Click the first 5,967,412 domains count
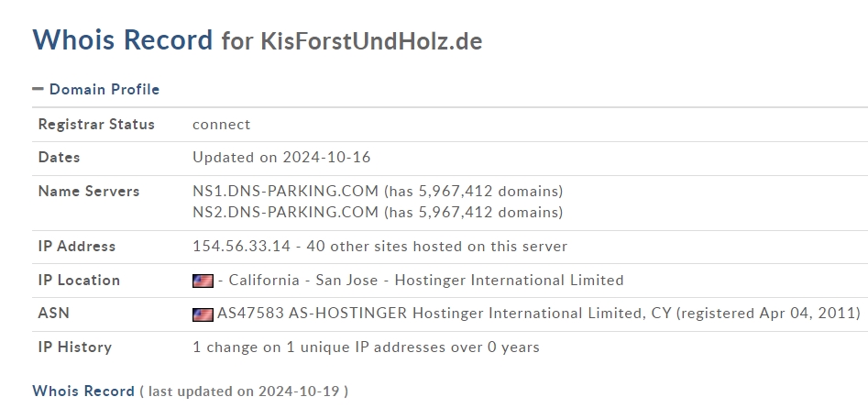The width and height of the screenshot is (868, 408). coord(473,191)
